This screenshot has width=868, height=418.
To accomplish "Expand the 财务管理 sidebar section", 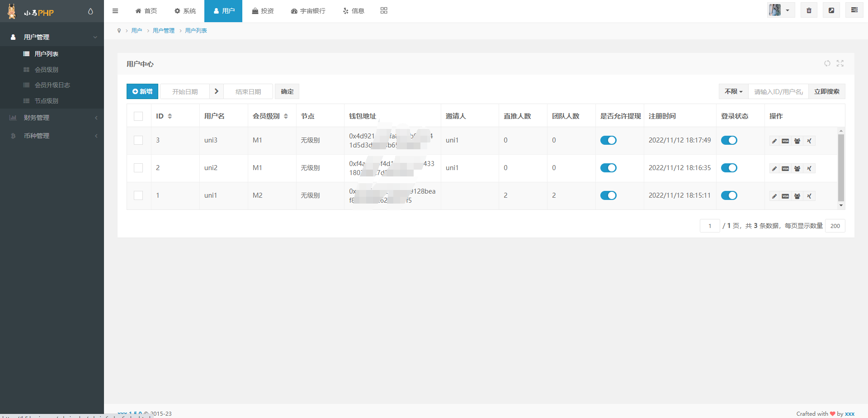I will click(x=52, y=118).
